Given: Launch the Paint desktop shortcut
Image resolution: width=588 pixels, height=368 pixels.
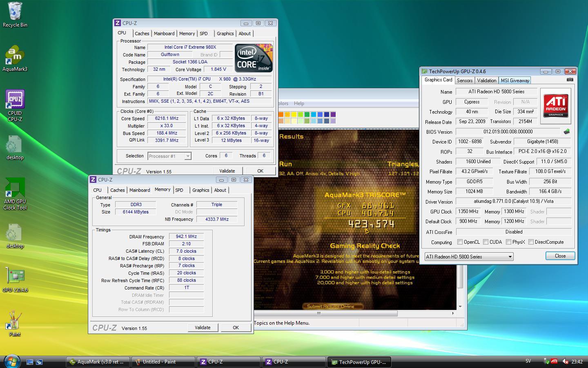Looking at the screenshot, I should (x=15, y=324).
